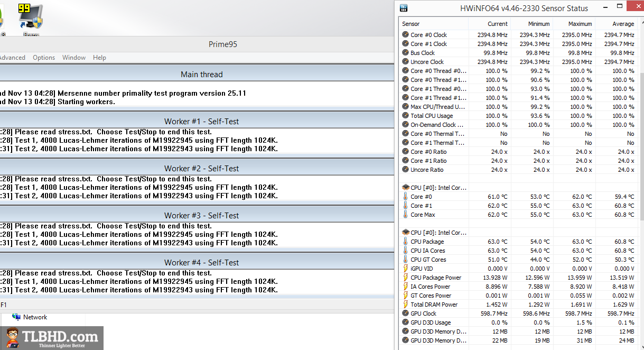Click the Current column header
This screenshot has height=350, width=644.
489,24
